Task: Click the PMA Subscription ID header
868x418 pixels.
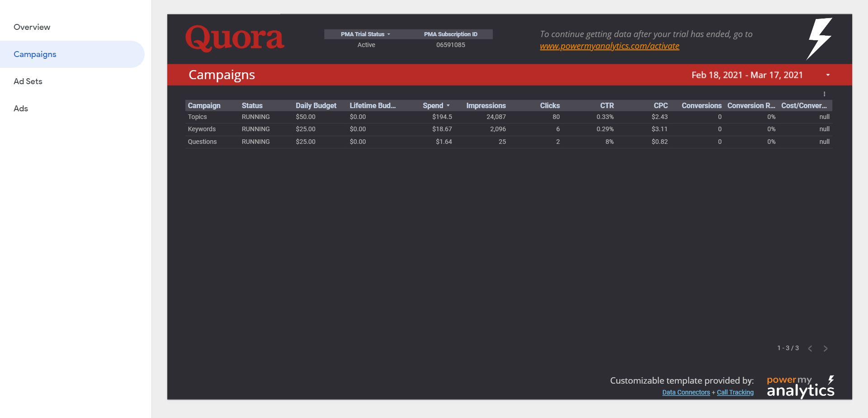Action: (x=450, y=34)
